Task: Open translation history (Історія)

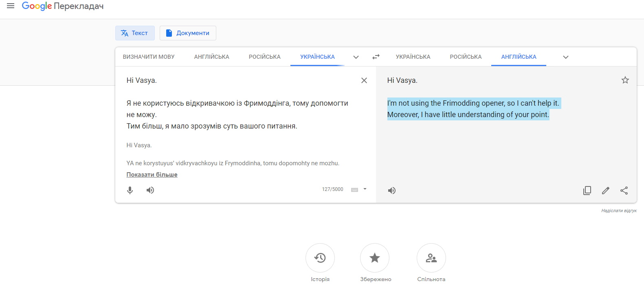Action: pos(320,258)
